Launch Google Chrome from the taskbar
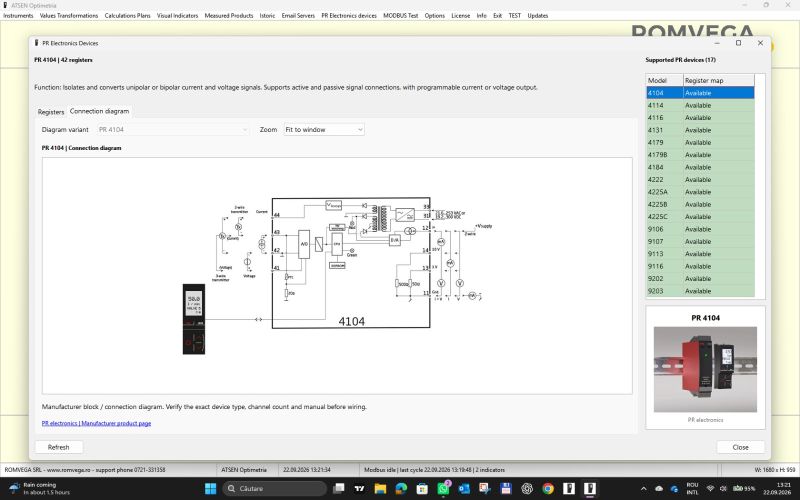 coord(548,489)
